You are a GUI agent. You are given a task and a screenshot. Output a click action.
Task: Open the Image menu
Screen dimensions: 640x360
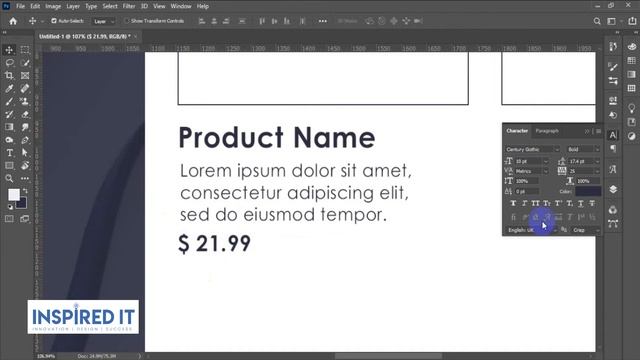point(53,6)
